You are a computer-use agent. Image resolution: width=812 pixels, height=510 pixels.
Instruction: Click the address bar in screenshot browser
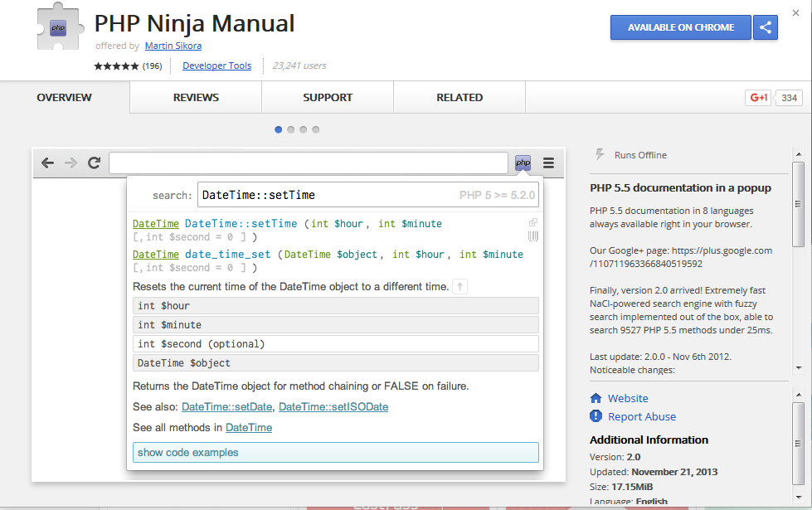click(309, 163)
